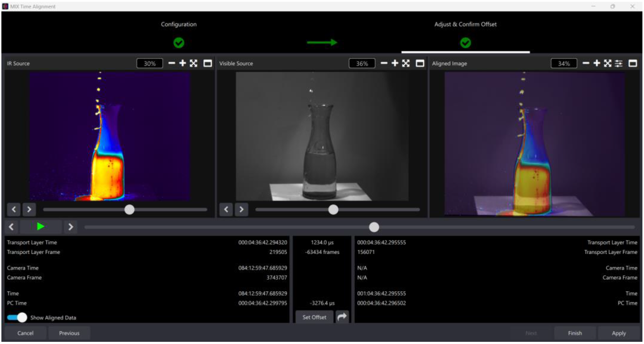Image resolution: width=644 pixels, height=344 pixels.
Task: Zoom out the IR Source view
Action: [x=171, y=63]
